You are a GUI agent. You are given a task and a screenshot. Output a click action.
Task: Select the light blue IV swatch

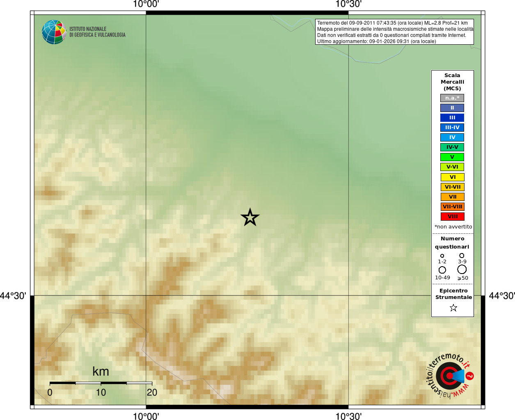(452, 137)
